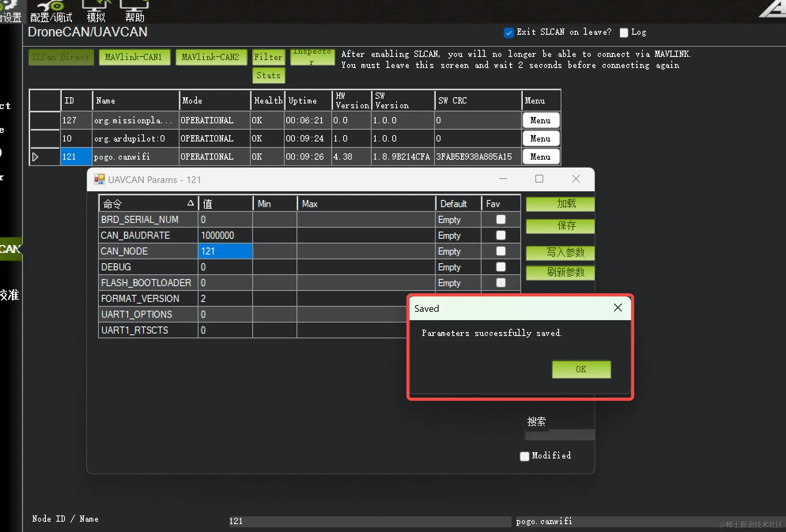
Task: Click the 搜索 search input field
Action: [x=559, y=435]
